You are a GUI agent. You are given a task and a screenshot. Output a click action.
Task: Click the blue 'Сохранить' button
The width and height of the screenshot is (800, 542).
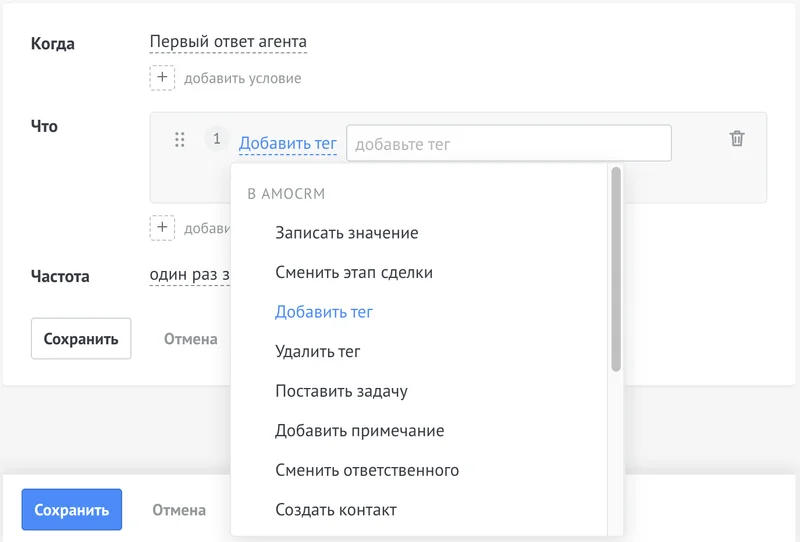[71, 510]
